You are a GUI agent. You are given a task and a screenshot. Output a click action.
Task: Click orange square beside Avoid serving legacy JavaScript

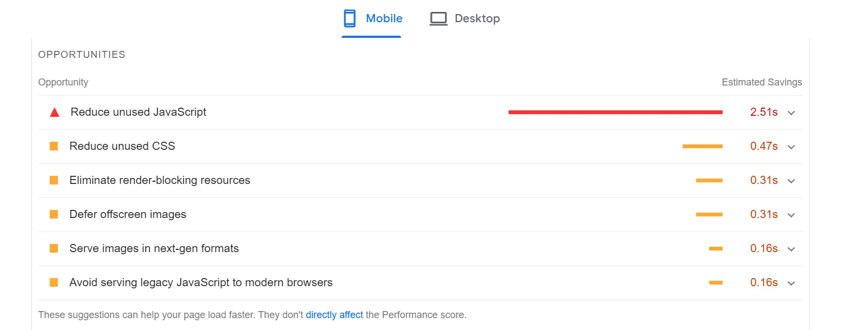(54, 282)
